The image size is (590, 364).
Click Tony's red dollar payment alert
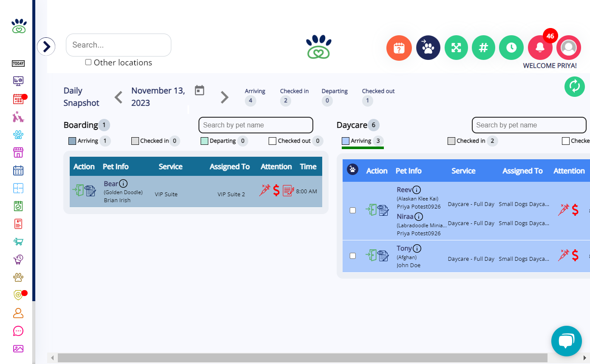tap(575, 255)
